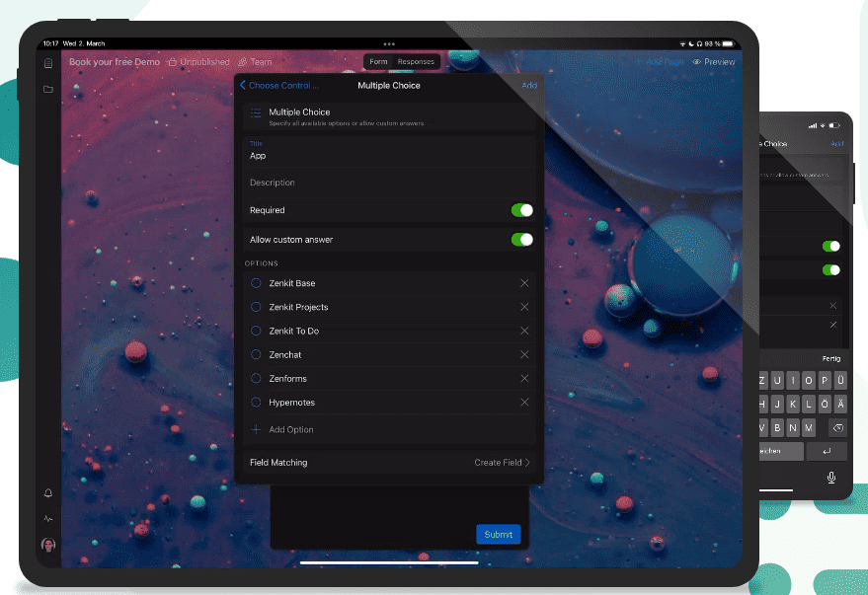The height and width of the screenshot is (595, 868).
Task: Open the Team sharing option
Action: tap(255, 62)
